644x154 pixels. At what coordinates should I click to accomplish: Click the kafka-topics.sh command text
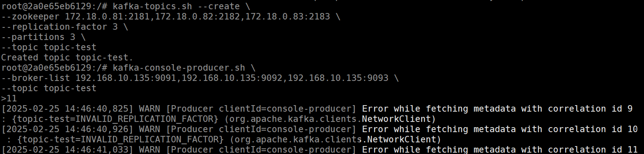pos(152,6)
